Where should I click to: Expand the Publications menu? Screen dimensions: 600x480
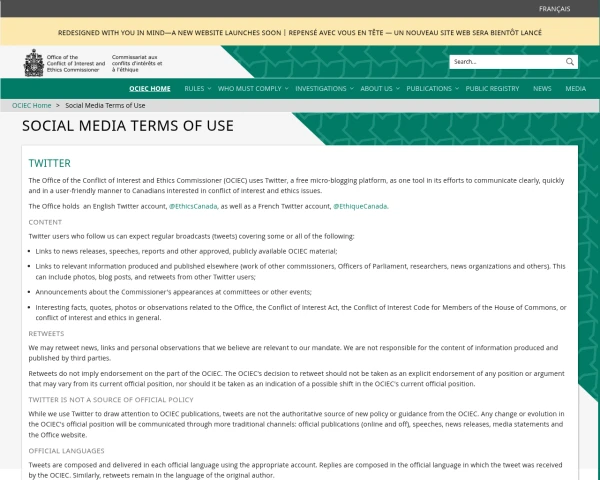click(431, 88)
